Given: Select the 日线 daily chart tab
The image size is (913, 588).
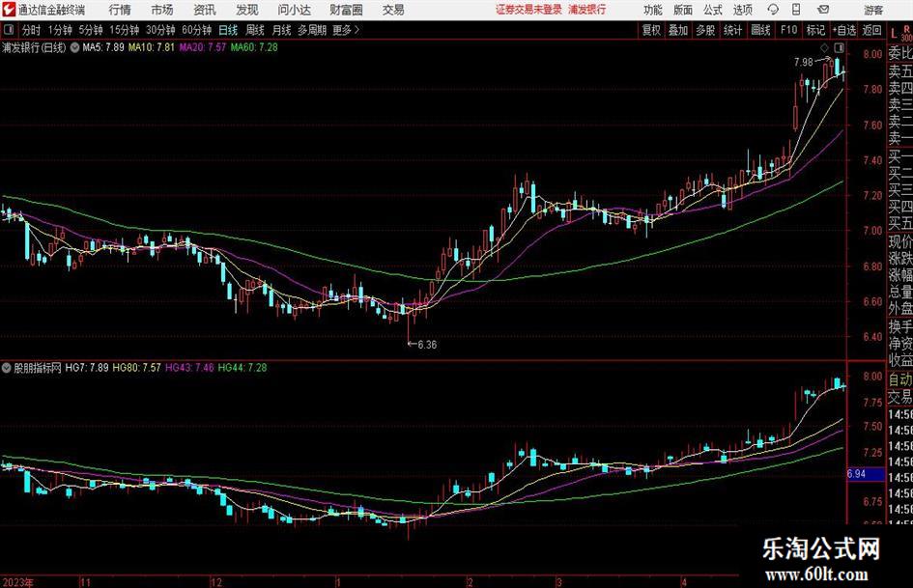Looking at the screenshot, I should [228, 30].
